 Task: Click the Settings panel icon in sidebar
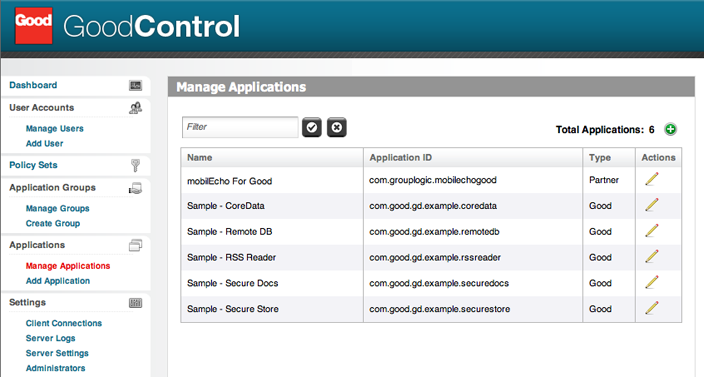[136, 303]
